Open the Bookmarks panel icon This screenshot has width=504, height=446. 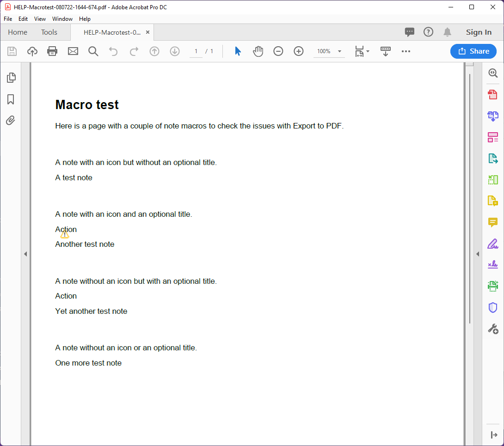pyautogui.click(x=11, y=99)
